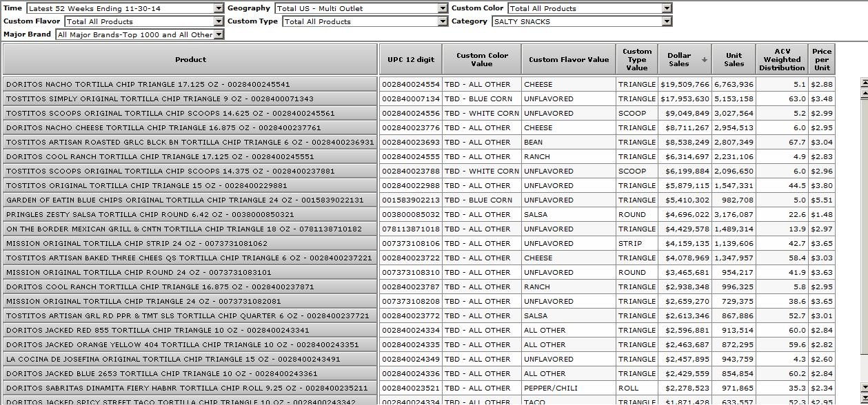Open the Major Brand dropdown

point(219,34)
